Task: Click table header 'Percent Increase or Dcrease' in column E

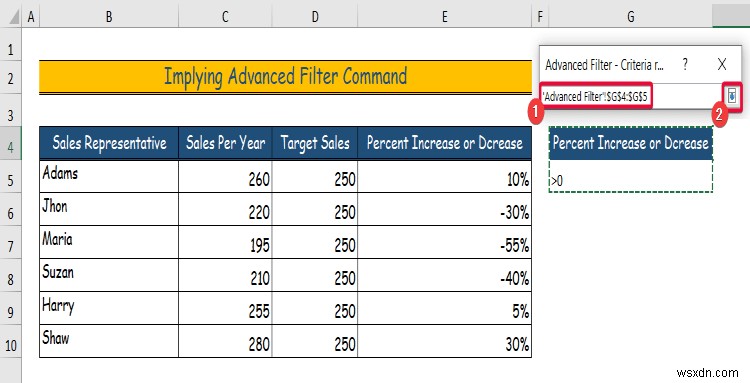Action: (444, 143)
